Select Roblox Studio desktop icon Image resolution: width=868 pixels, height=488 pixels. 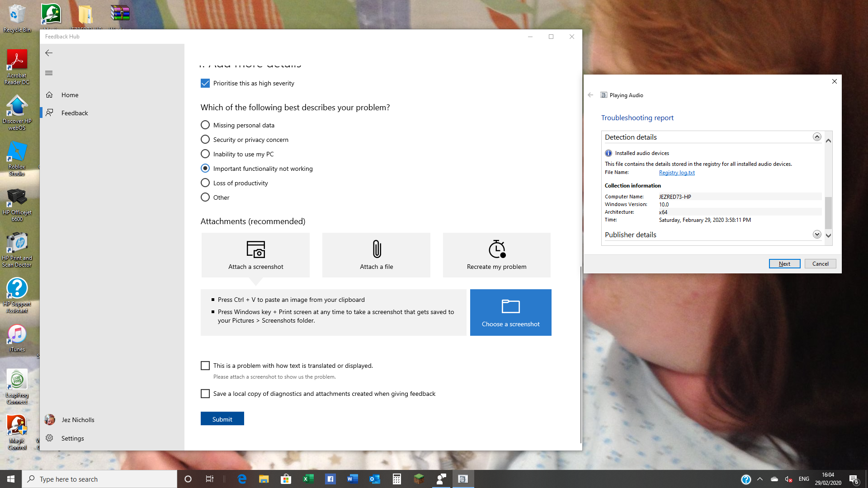[17, 159]
